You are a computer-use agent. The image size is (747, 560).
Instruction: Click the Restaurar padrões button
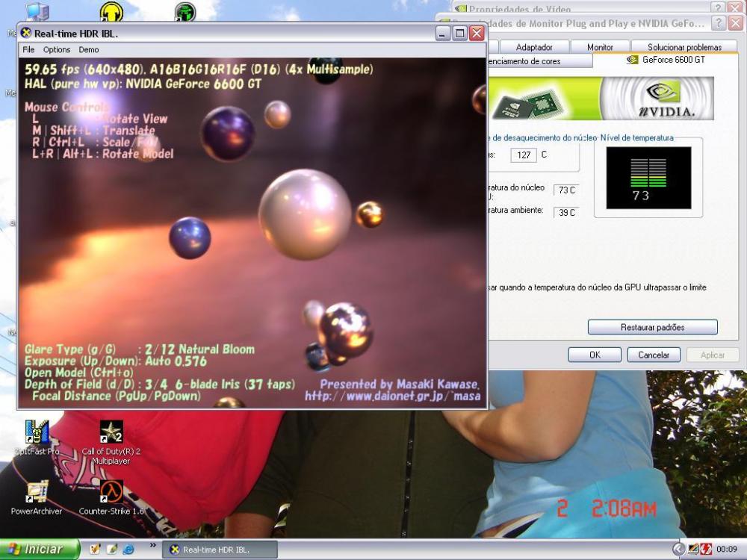pos(652,327)
